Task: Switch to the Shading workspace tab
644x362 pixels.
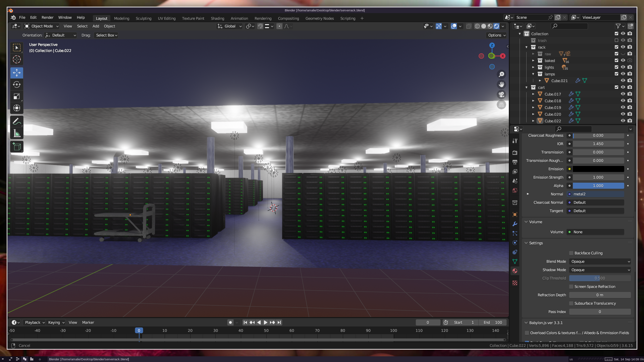Action: [x=217, y=18]
